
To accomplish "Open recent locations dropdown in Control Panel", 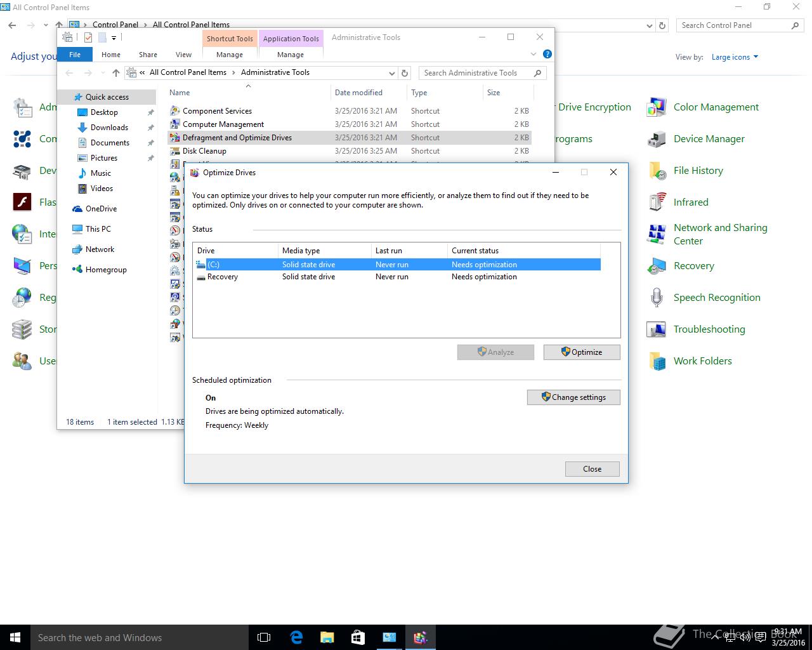I will pos(46,25).
